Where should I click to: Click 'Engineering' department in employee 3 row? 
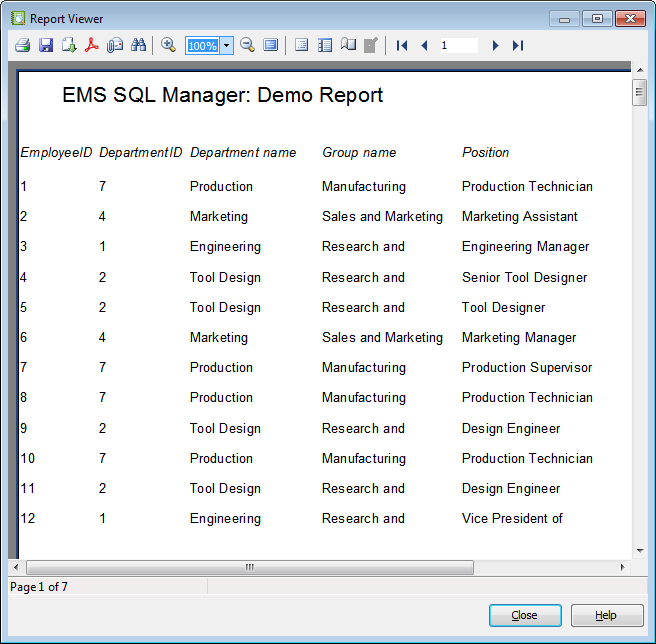[x=225, y=246]
